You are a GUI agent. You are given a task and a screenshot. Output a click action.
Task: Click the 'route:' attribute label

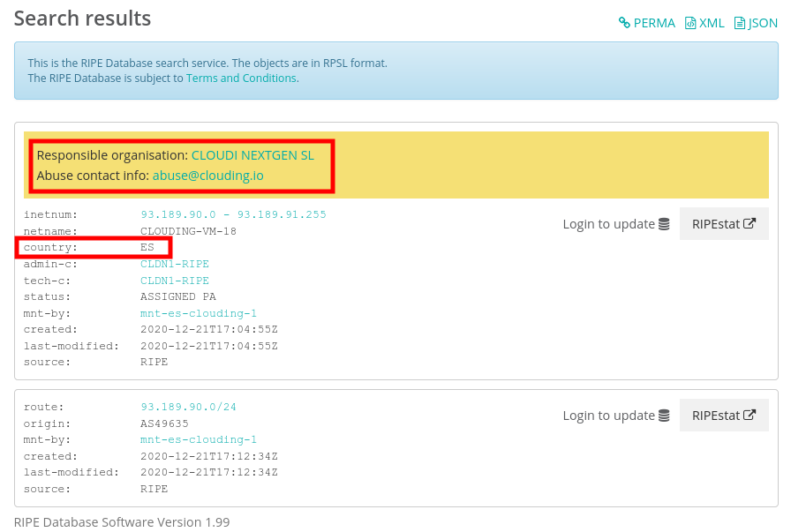[43, 407]
